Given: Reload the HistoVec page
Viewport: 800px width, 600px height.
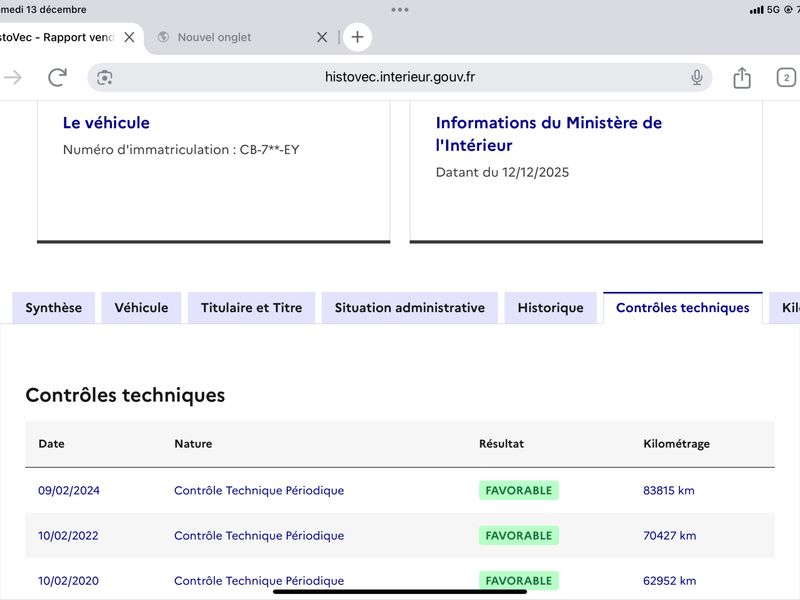Looking at the screenshot, I should coord(58,77).
